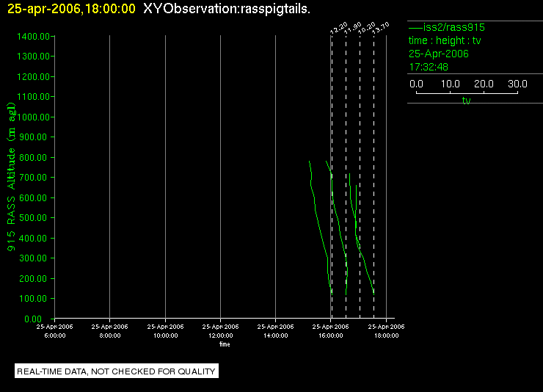Click the '915 RASS Altitude (m agl)' axis title
543x392 pixels.
(11, 177)
